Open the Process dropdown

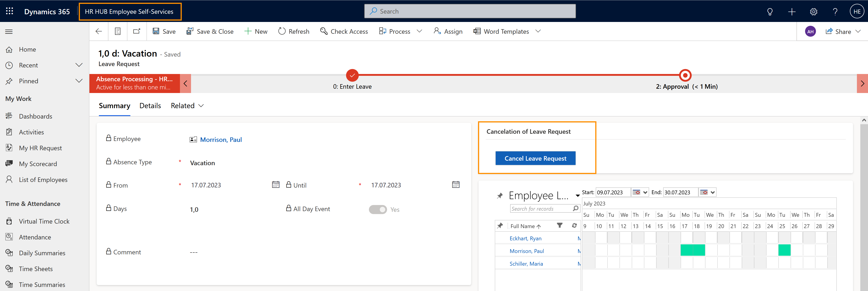419,31
